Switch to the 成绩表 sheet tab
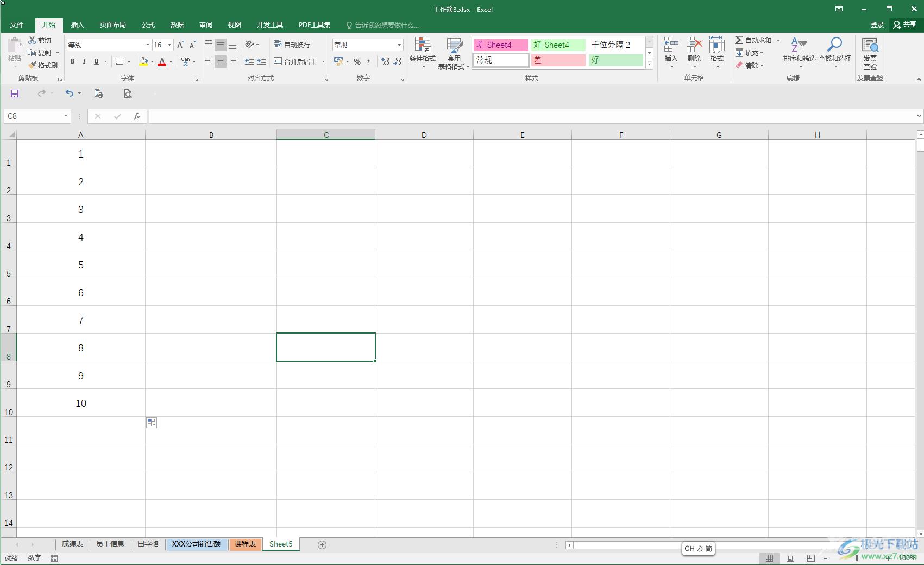924x565 pixels. pos(72,544)
